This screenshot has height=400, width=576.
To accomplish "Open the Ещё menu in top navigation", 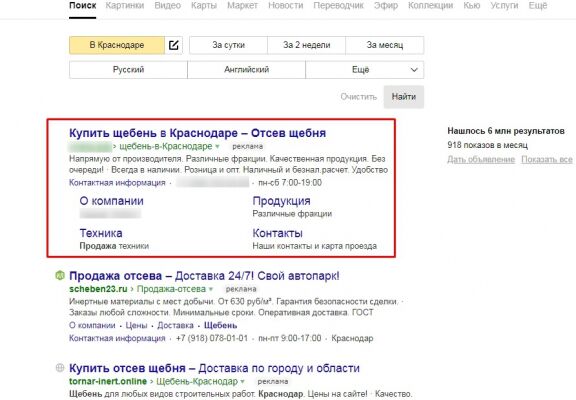I will click(538, 6).
